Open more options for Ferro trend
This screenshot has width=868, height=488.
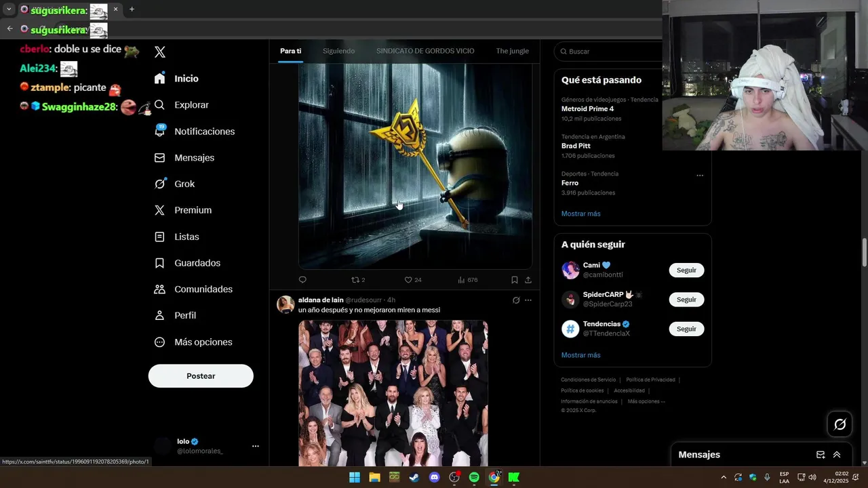[x=700, y=176]
